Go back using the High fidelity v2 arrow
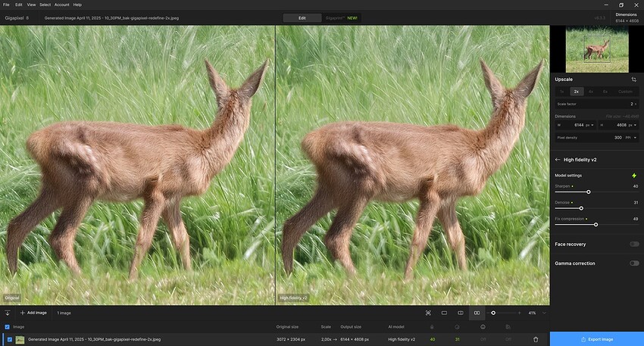 pos(558,160)
